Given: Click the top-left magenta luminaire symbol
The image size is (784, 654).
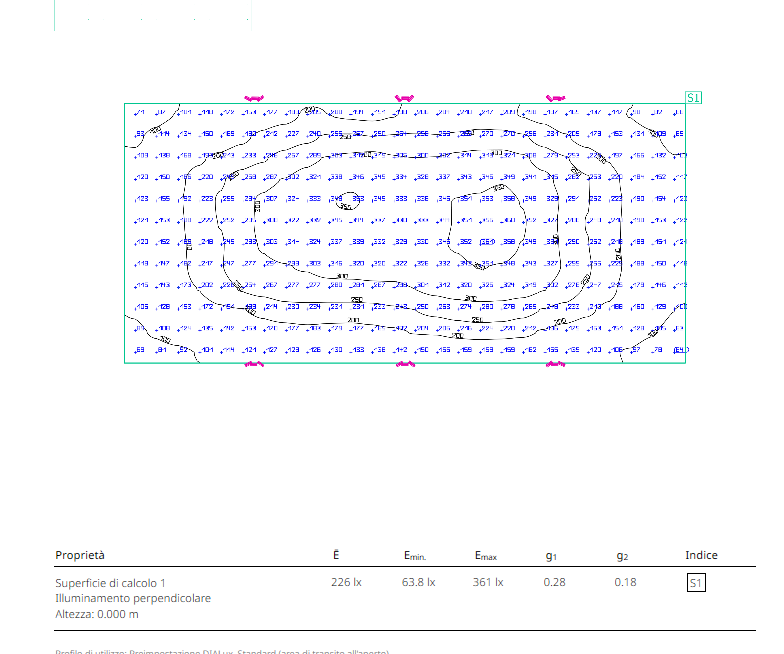Looking at the screenshot, I should 253,98.
